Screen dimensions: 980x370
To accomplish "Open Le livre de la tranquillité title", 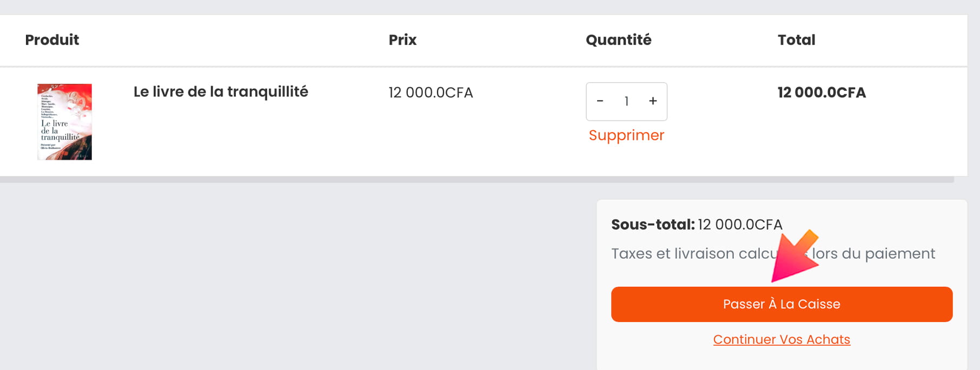I will point(221,92).
